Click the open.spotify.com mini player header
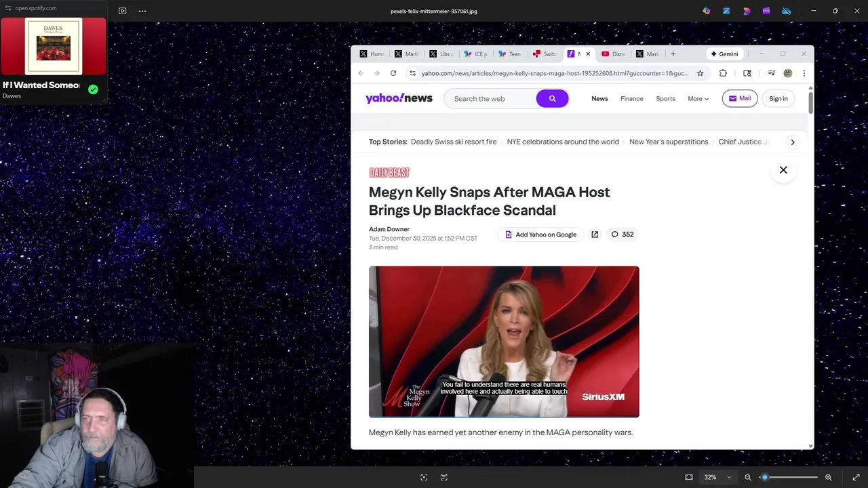 (x=54, y=8)
